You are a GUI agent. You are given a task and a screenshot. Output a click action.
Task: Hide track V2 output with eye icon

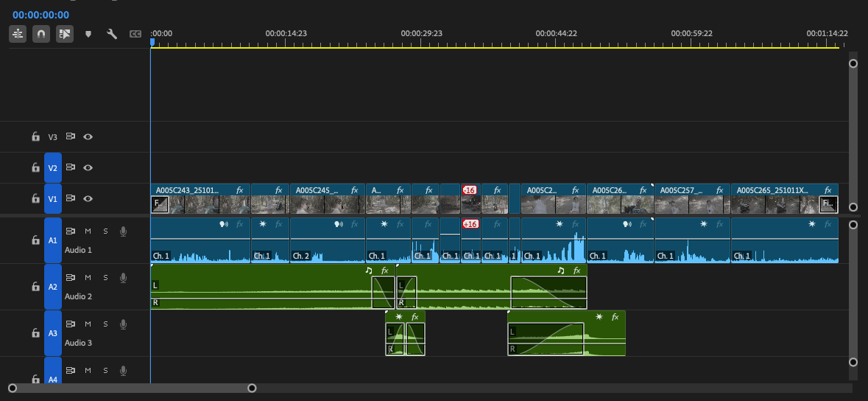[x=88, y=167]
